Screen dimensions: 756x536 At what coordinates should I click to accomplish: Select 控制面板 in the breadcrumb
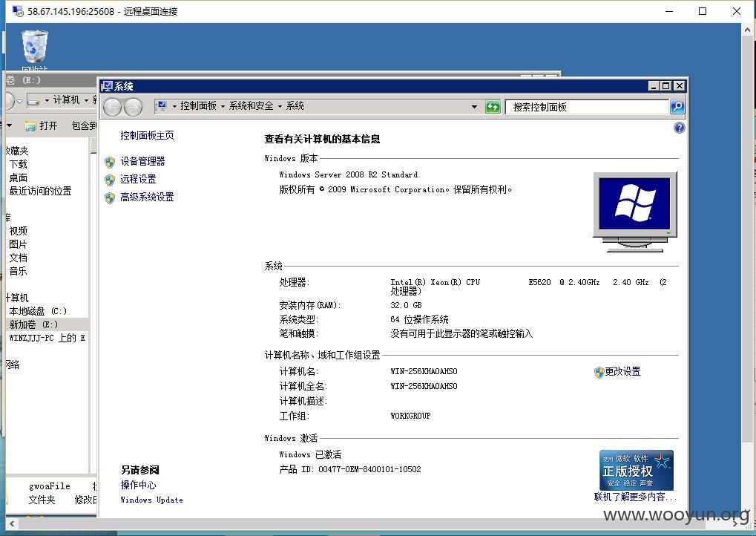(198, 105)
